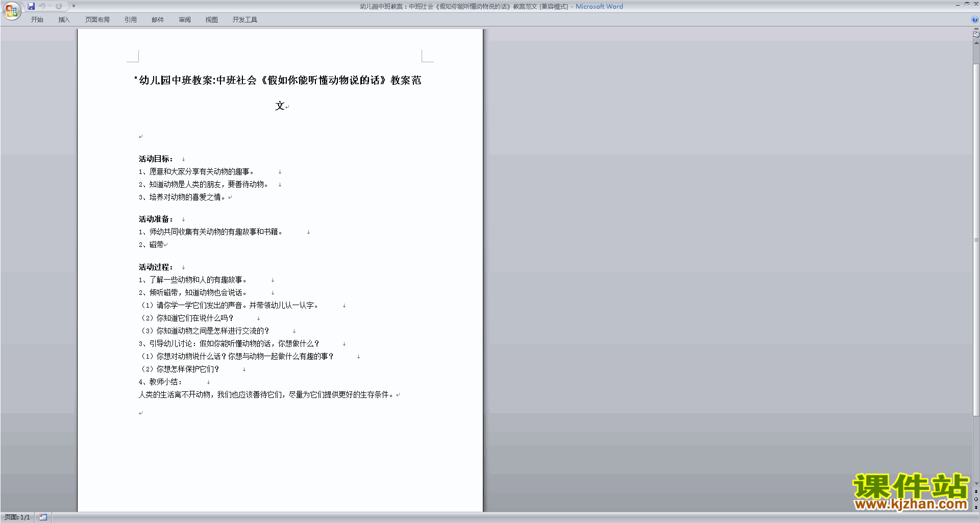Go to next page double-arrow button
This screenshot has width=980, height=523.
pyautogui.click(x=976, y=507)
